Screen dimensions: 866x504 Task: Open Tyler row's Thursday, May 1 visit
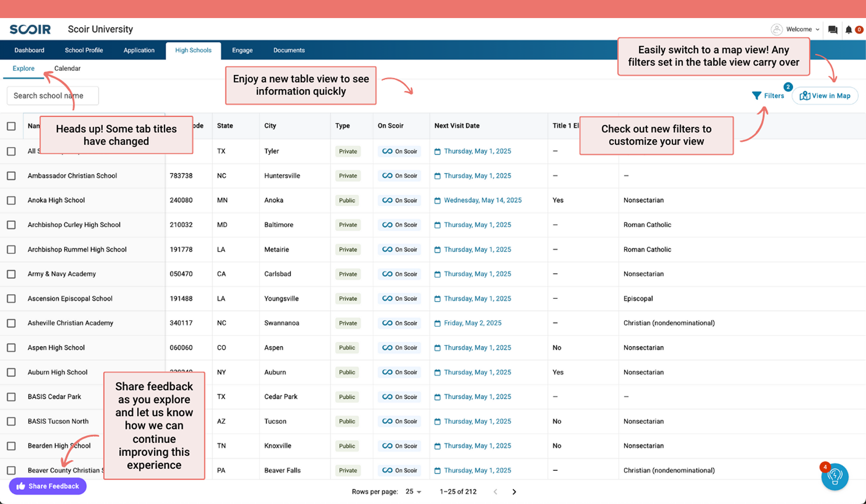(478, 151)
